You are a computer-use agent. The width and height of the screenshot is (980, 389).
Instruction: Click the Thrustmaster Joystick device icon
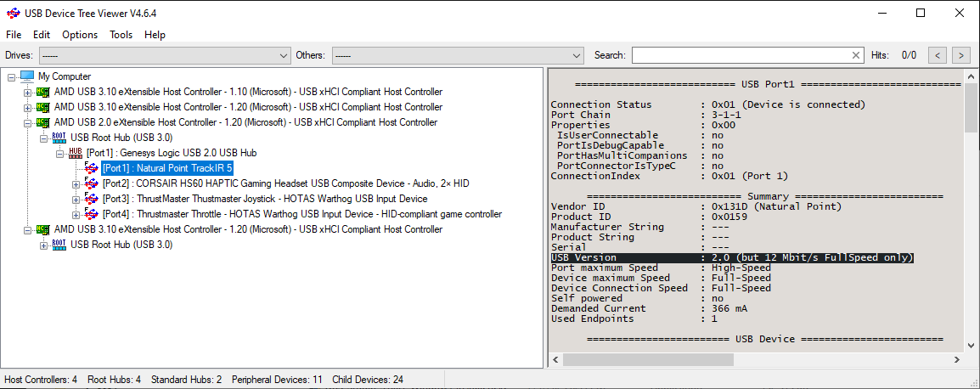(91, 199)
